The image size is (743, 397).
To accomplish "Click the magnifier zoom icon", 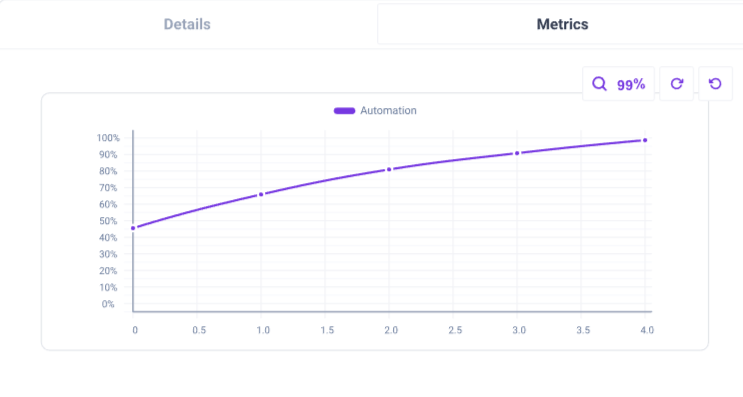I will pos(599,84).
